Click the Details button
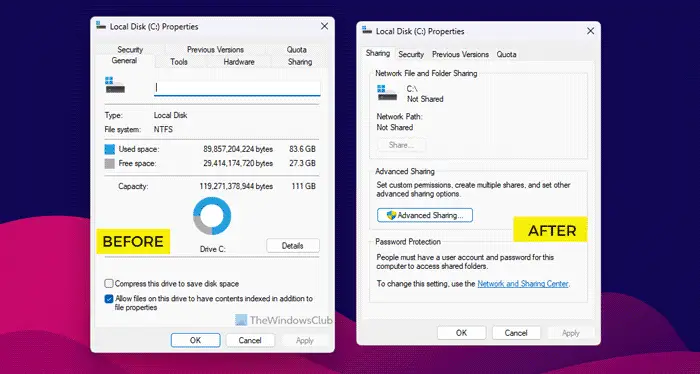Image resolution: width=700 pixels, height=374 pixels. [293, 245]
